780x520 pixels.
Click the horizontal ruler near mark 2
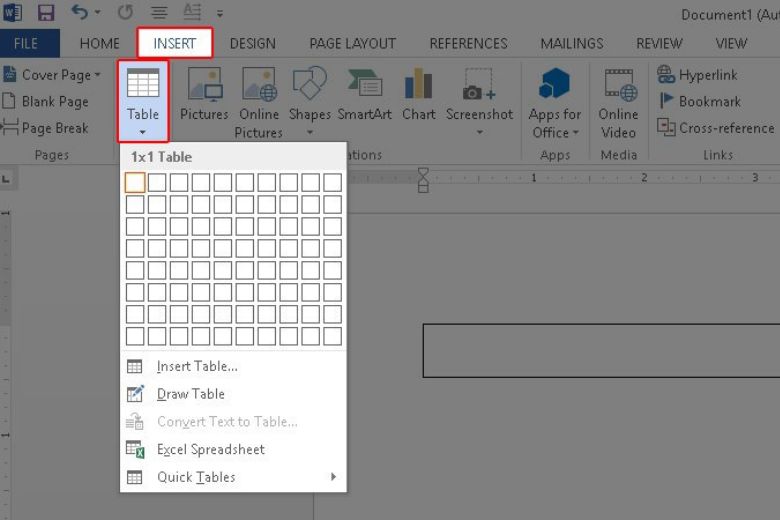click(x=644, y=178)
